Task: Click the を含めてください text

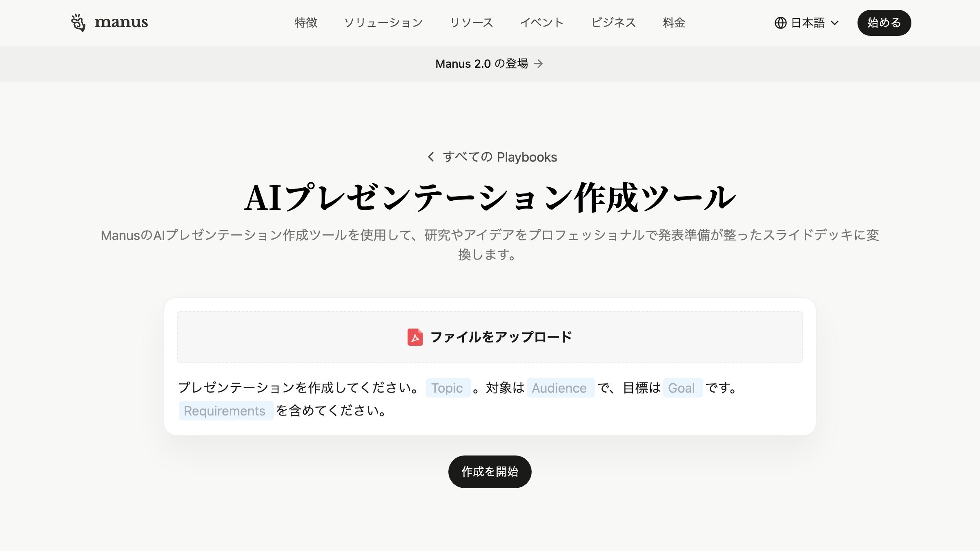Action: 331,411
